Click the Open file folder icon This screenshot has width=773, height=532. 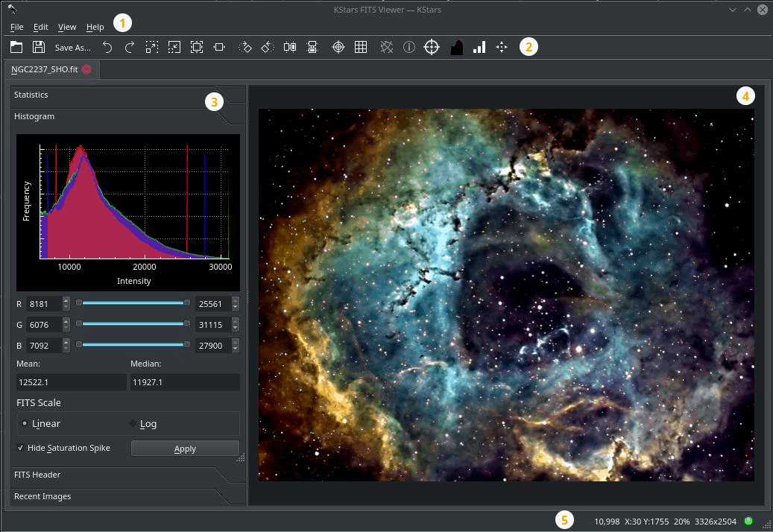(x=16, y=47)
